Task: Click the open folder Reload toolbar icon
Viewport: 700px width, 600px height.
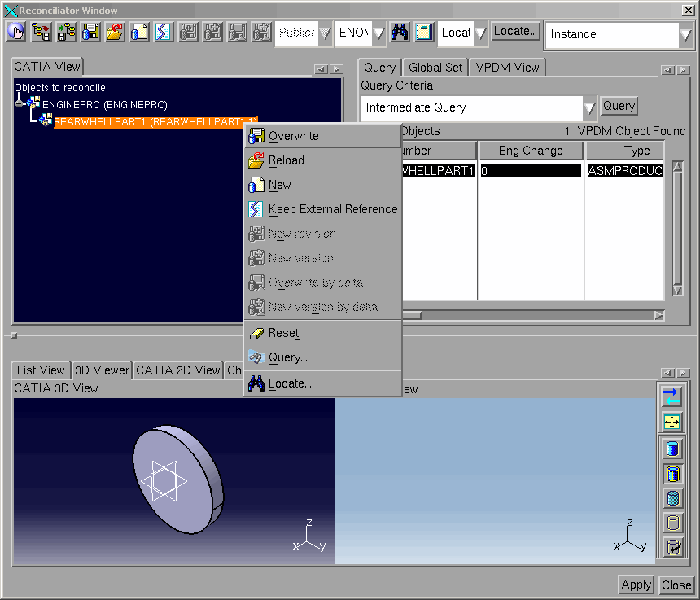Action: tap(115, 33)
